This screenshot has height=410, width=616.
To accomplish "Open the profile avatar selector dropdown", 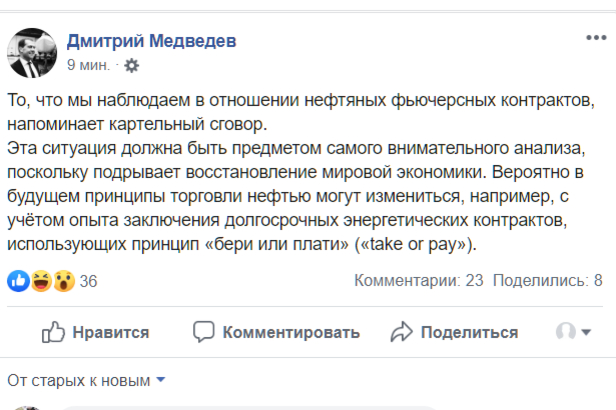I will click(x=573, y=332).
